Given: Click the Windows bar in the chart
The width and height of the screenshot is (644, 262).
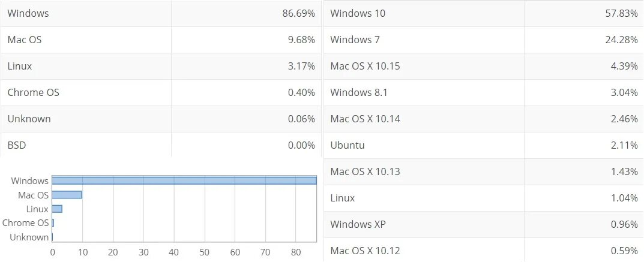Looking at the screenshot, I should [x=184, y=180].
